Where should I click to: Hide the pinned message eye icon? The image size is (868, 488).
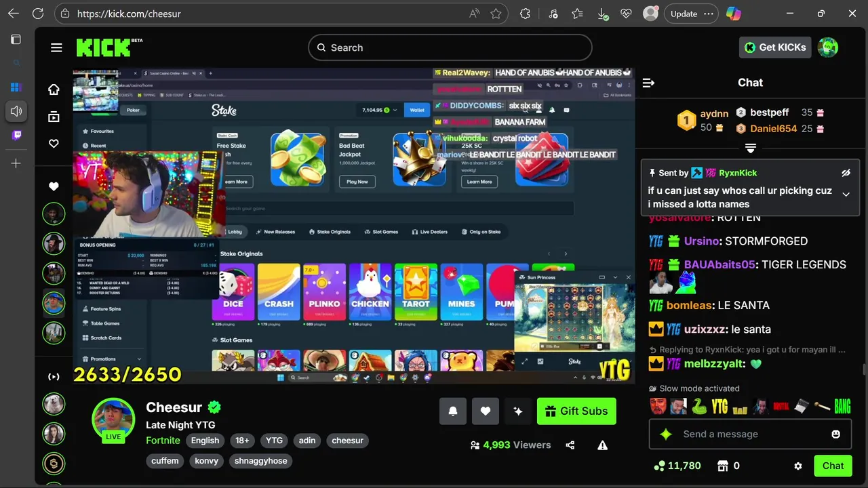pos(846,173)
